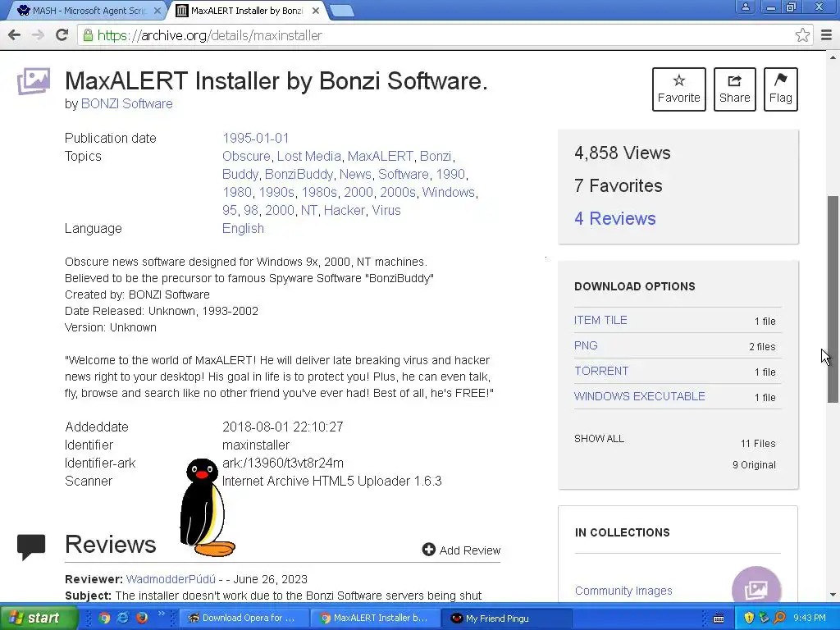The height and width of the screenshot is (630, 840).
Task: Open the Chrome hamburger menu
Action: [827, 35]
